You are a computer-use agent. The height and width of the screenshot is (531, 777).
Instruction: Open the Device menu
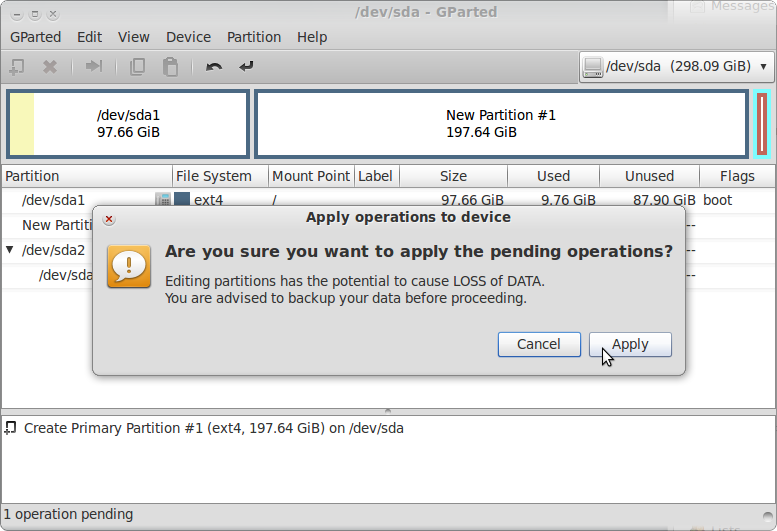click(188, 37)
